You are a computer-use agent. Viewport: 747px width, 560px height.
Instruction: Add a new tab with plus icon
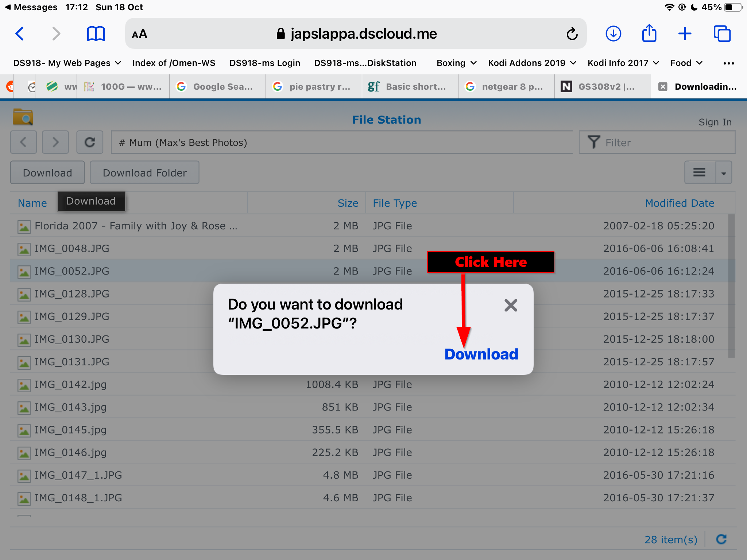pos(685,34)
